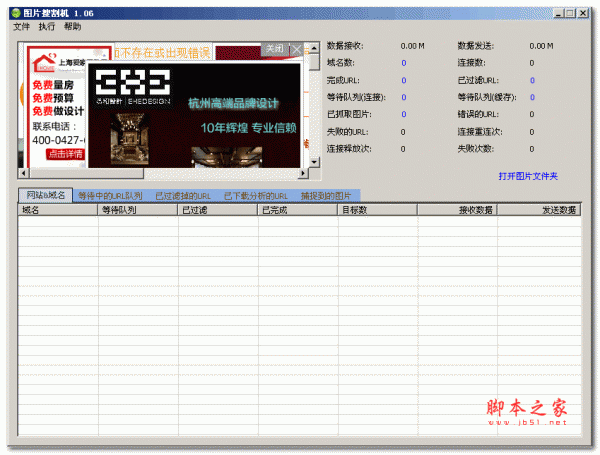Sort by the 已完成 column header
Viewport: 600px width, 455px height.
pos(298,210)
